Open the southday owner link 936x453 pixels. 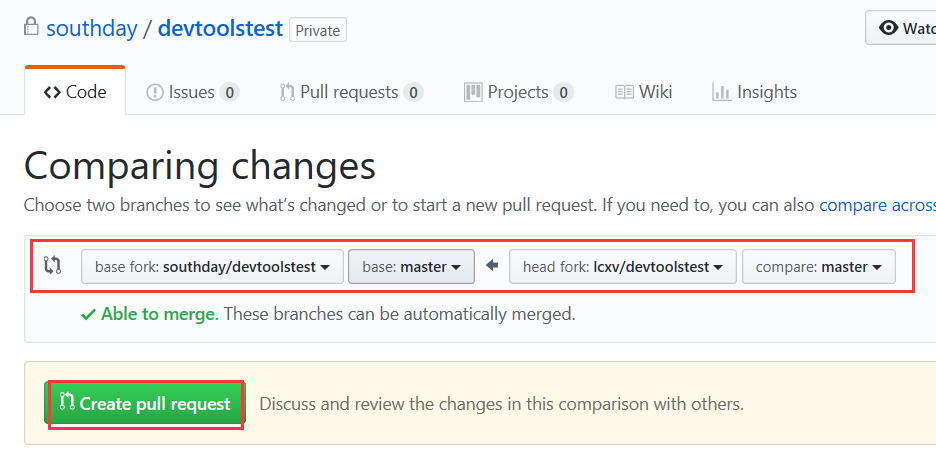pyautogui.click(x=91, y=28)
